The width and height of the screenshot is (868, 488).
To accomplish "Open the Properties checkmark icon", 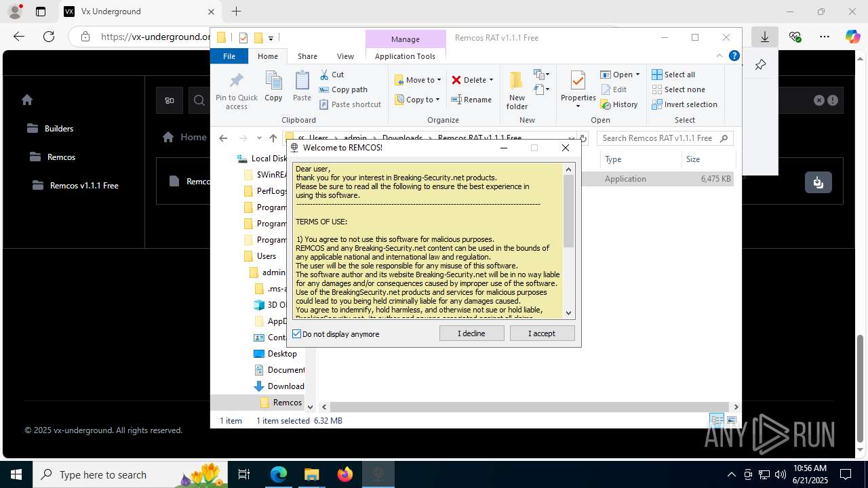I will tap(578, 81).
